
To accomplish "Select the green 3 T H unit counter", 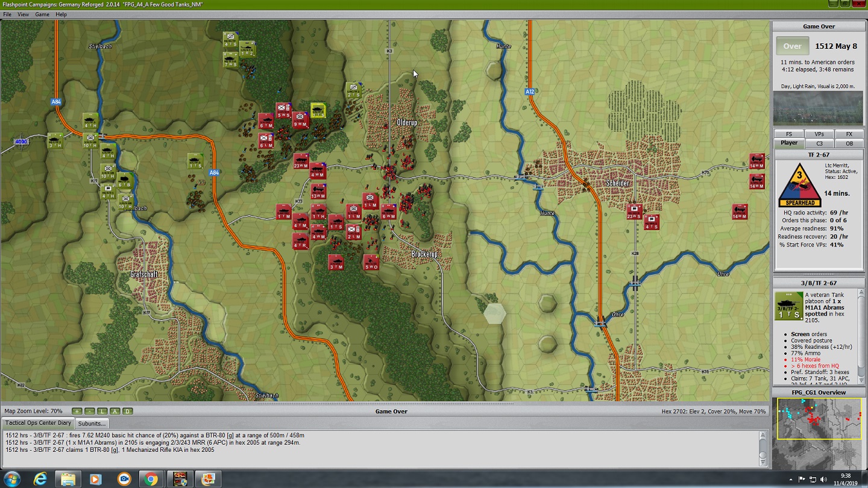I will point(55,141).
